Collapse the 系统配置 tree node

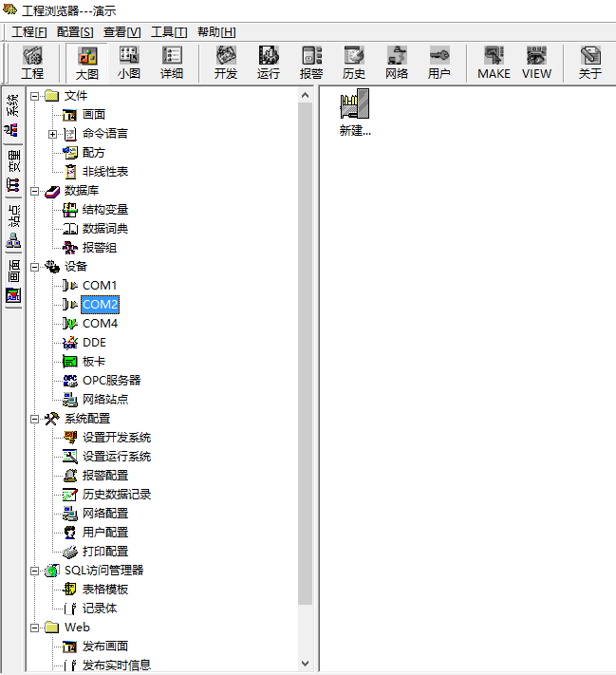(x=35, y=419)
